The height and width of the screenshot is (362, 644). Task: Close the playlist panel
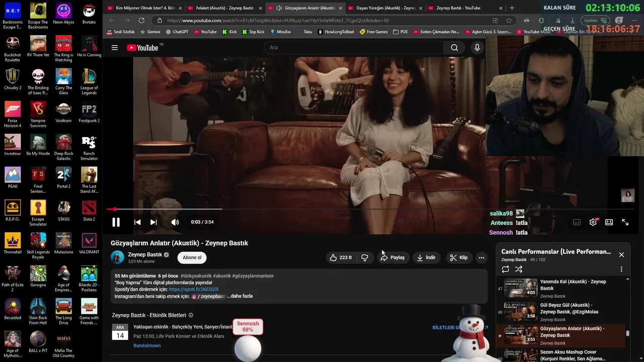(621, 255)
